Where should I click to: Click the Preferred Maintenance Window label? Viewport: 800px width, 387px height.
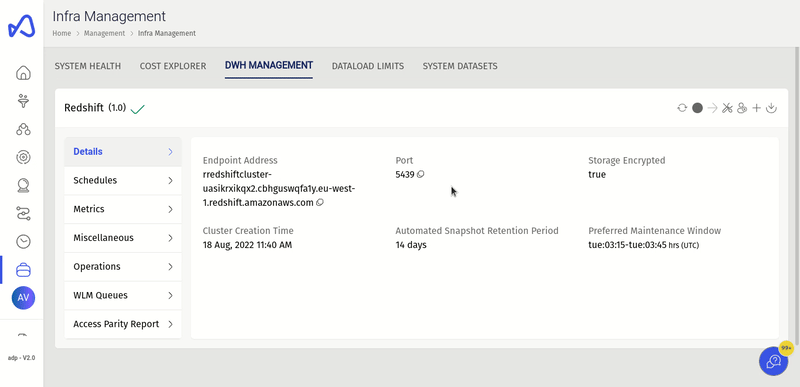tap(655, 230)
